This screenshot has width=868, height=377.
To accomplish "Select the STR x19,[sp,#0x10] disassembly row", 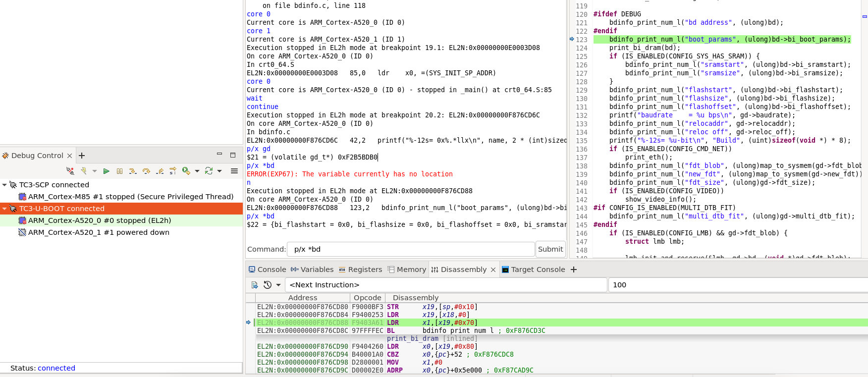I will (562, 307).
